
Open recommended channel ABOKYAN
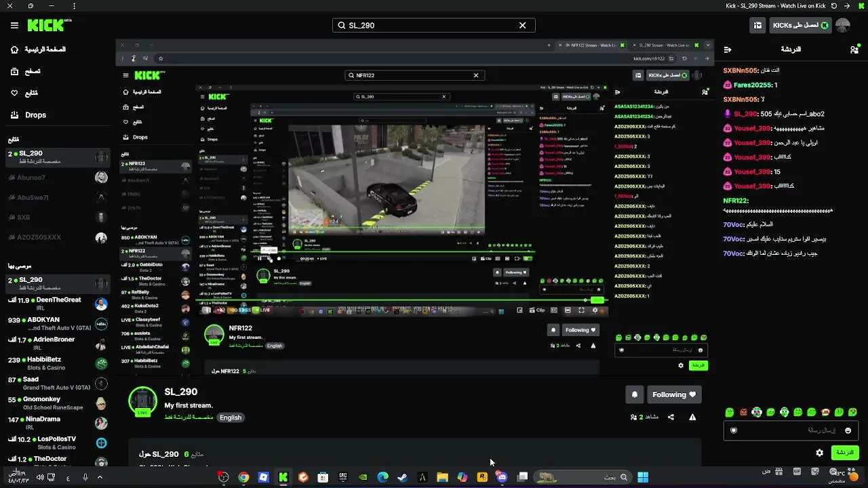58,323
